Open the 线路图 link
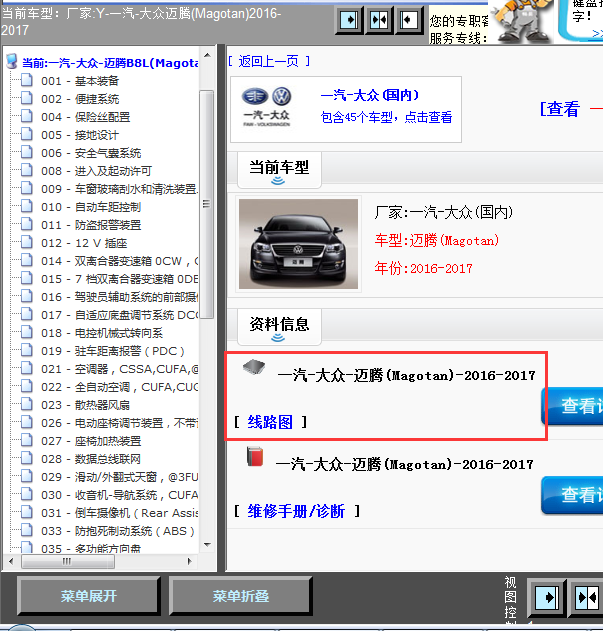603x631 pixels. (x=270, y=422)
